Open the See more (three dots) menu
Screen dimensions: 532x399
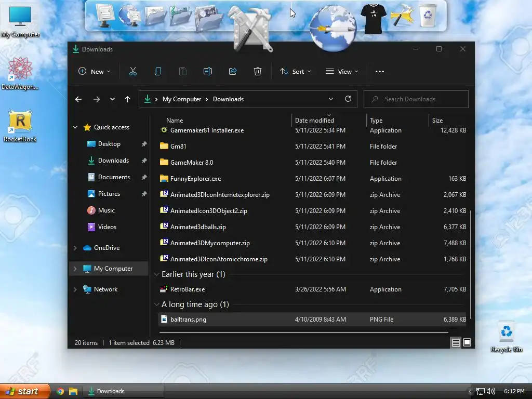[x=380, y=72]
